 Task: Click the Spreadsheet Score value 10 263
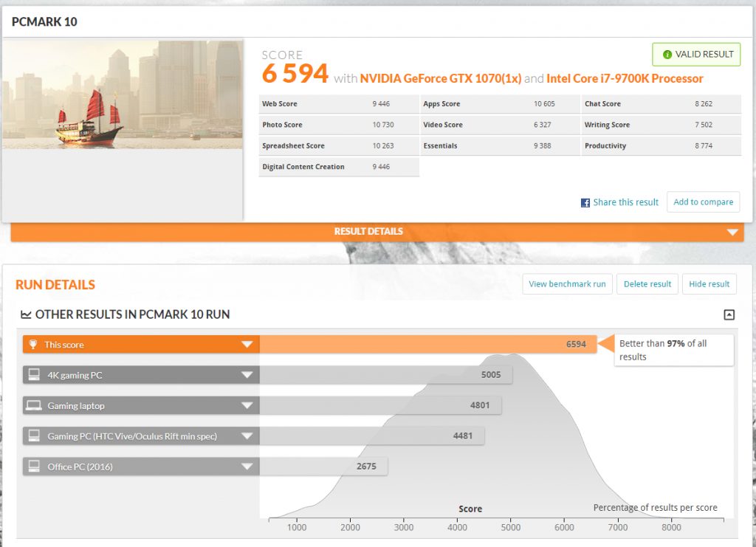[383, 145]
